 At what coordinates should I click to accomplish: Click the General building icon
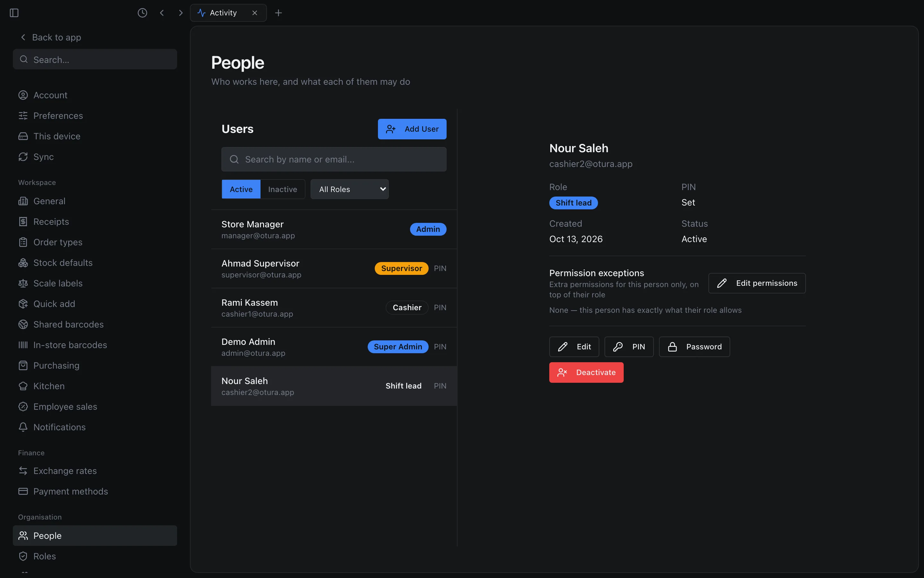pyautogui.click(x=23, y=201)
